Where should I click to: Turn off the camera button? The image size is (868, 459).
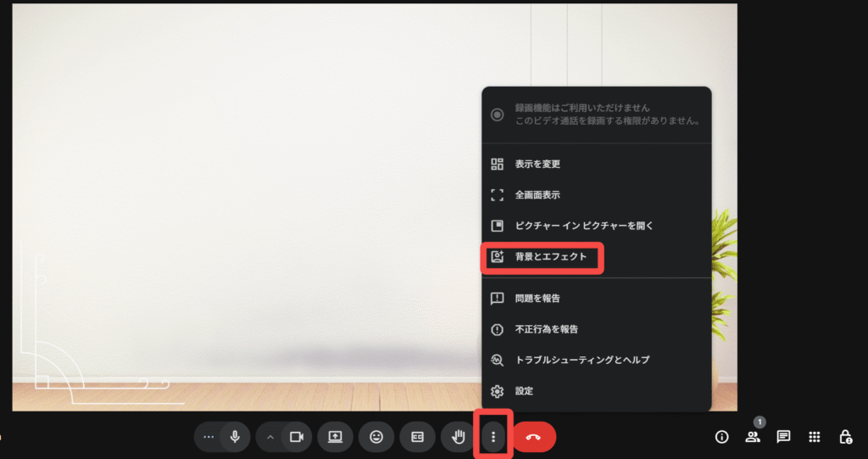click(x=298, y=437)
